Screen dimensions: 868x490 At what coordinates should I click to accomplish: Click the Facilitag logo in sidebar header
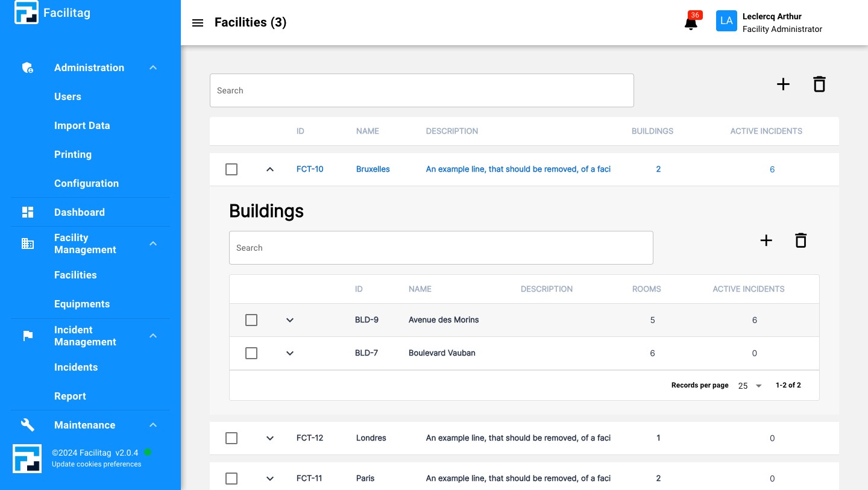pos(27,13)
